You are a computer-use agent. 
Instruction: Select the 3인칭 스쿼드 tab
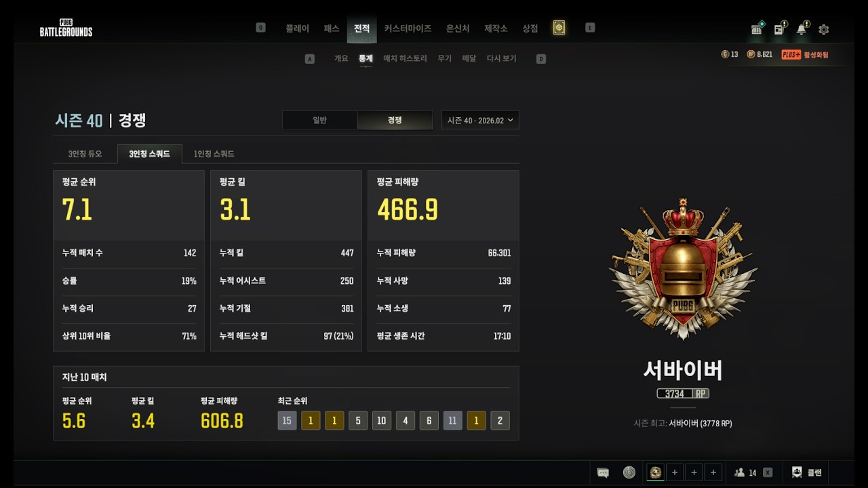[149, 154]
